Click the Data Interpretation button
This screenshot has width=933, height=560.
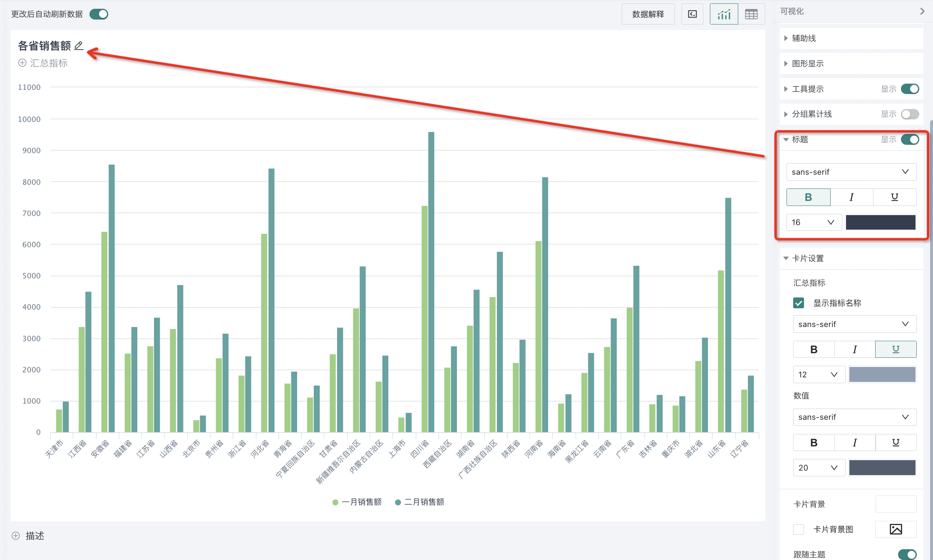pyautogui.click(x=648, y=14)
